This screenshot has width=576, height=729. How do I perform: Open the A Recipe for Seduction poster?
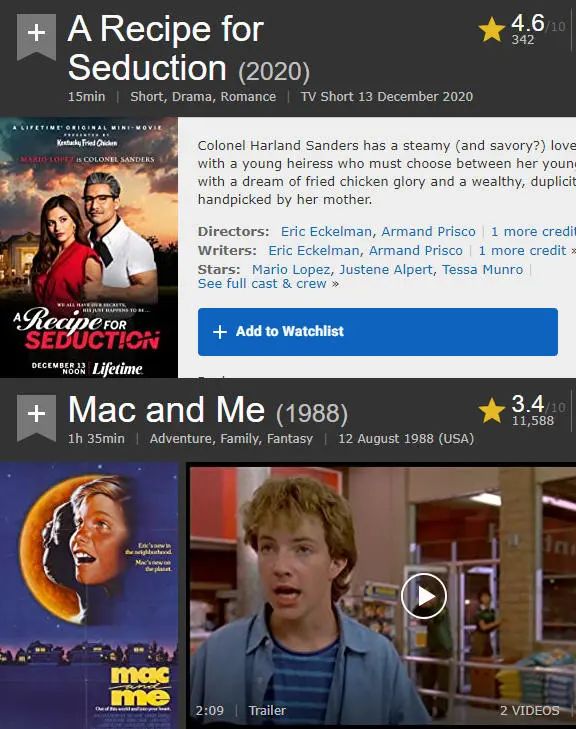click(x=89, y=247)
